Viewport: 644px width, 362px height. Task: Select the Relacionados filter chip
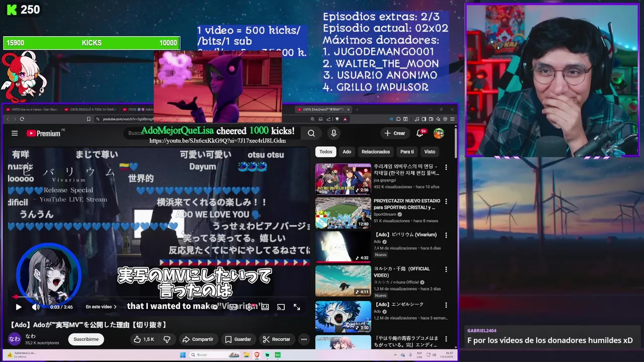click(x=376, y=152)
